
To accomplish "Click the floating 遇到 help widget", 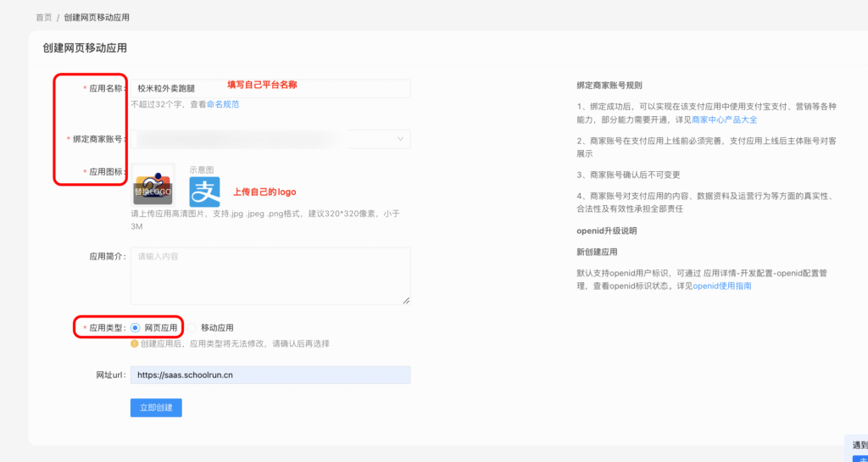I will (859, 445).
